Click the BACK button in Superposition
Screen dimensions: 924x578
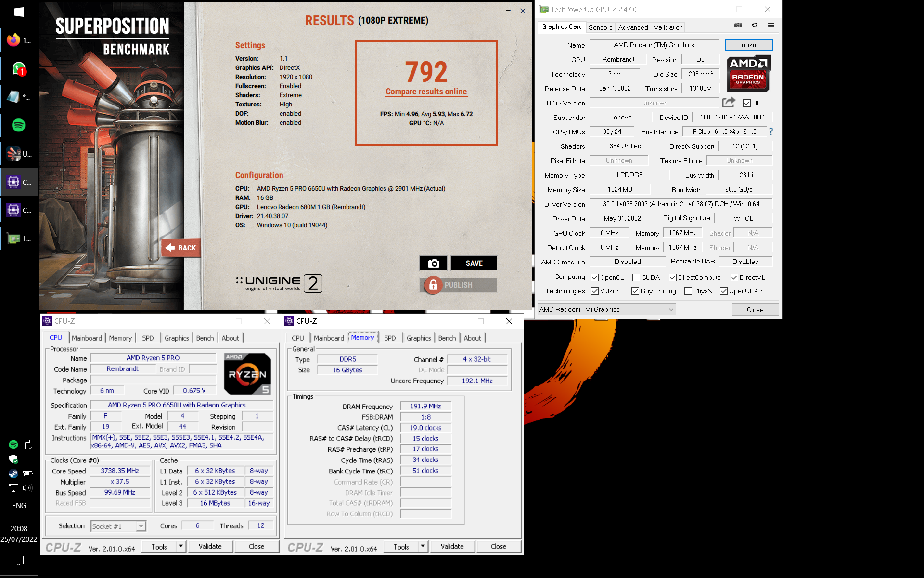click(181, 248)
